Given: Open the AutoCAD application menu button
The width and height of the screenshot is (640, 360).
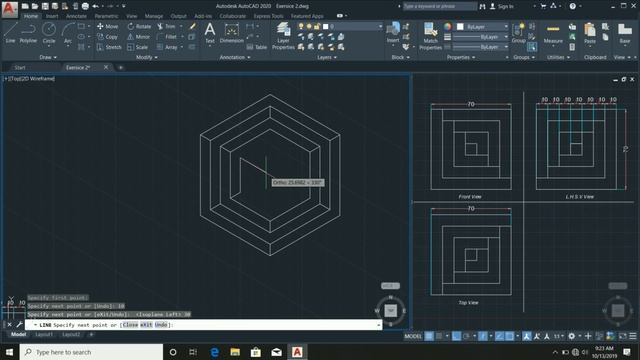Looking at the screenshot, I should tap(9, 9).
